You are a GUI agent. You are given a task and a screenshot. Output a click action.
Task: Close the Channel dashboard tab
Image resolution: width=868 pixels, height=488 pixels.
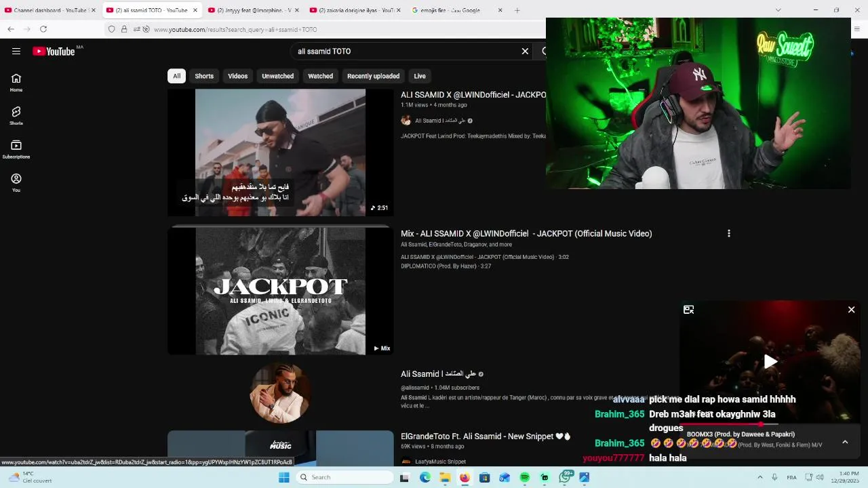point(94,10)
